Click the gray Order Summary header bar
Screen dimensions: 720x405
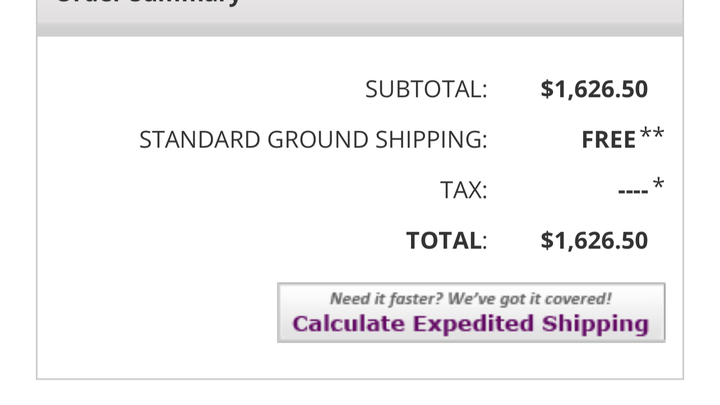coord(360,18)
